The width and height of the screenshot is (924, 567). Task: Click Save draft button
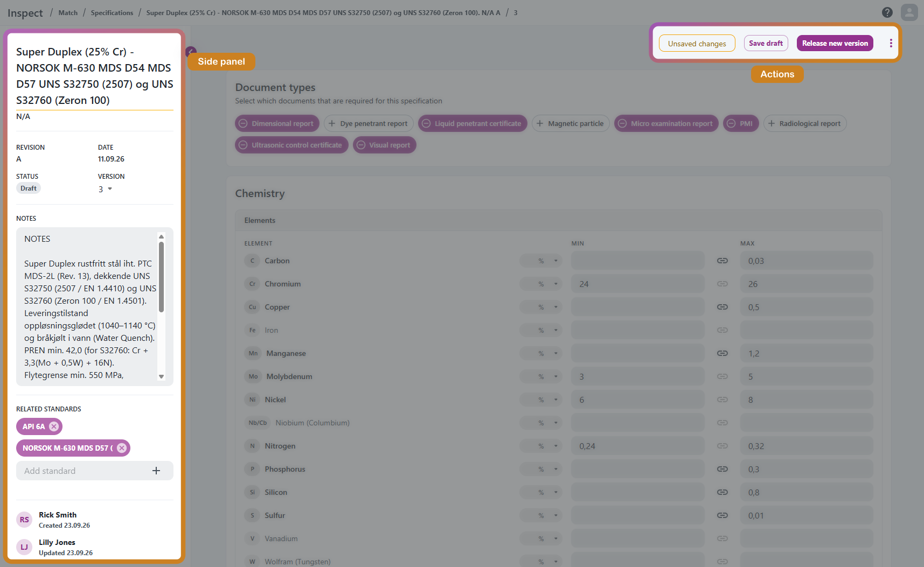pos(766,43)
